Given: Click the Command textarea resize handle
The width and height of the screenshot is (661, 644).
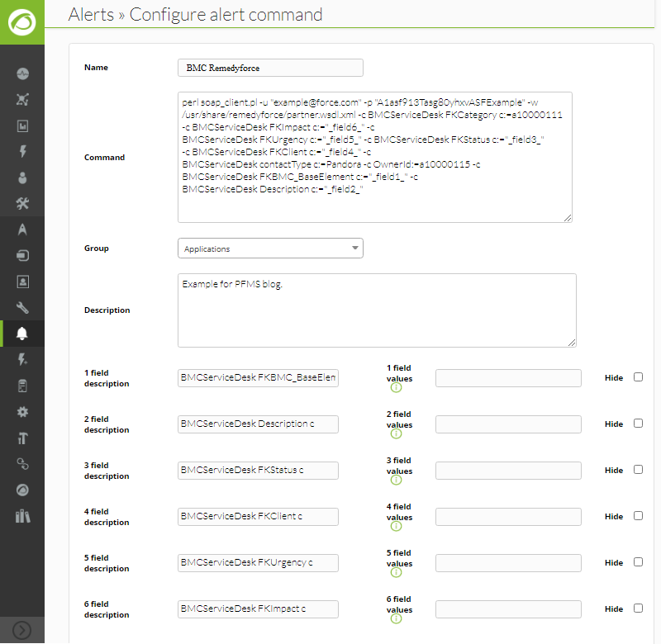Looking at the screenshot, I should click(568, 218).
